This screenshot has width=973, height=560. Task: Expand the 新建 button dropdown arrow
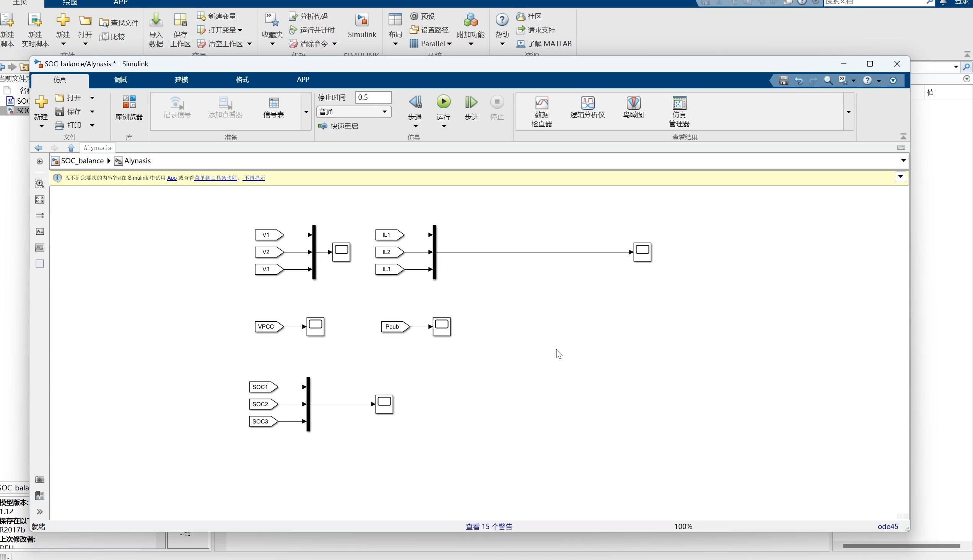pos(41,125)
